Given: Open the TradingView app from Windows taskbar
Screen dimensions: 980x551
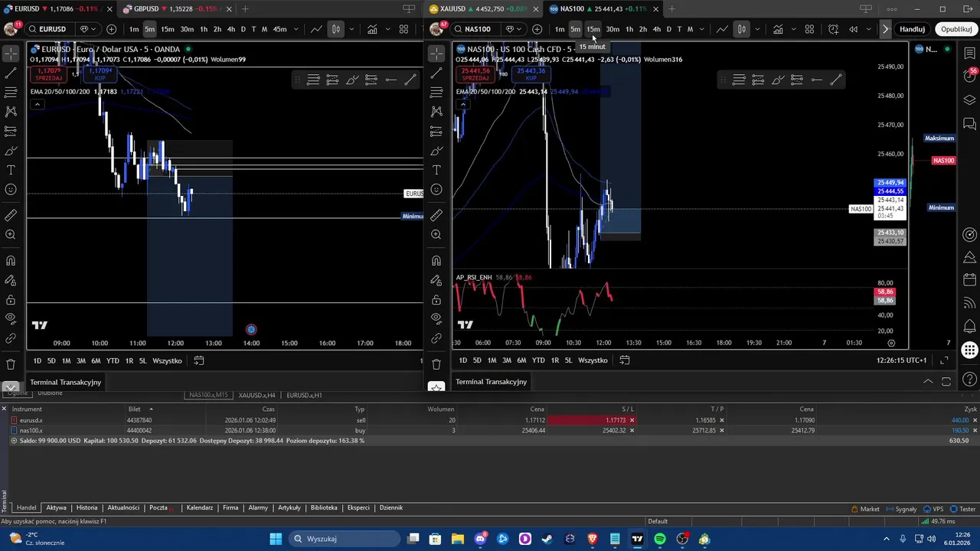Looking at the screenshot, I should pyautogui.click(x=637, y=539).
